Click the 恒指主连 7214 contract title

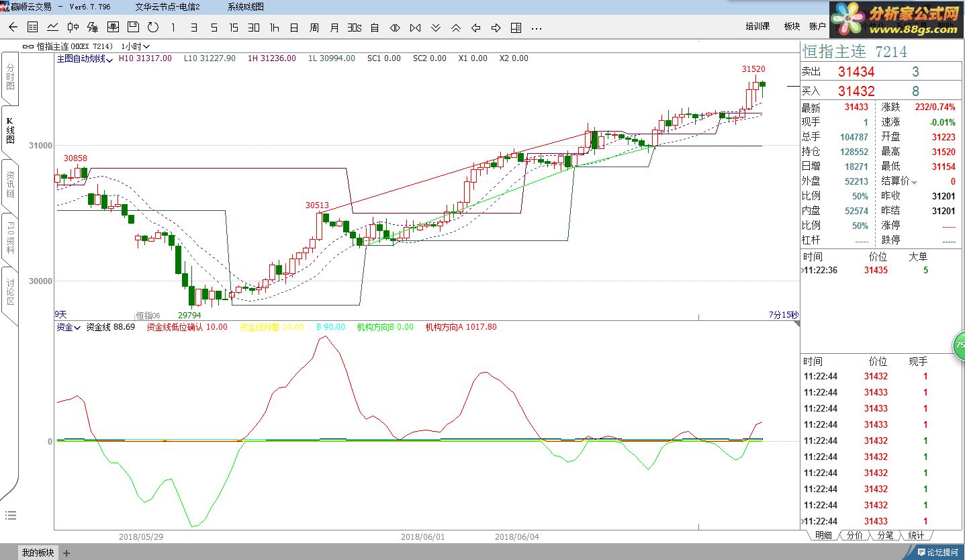[855, 52]
